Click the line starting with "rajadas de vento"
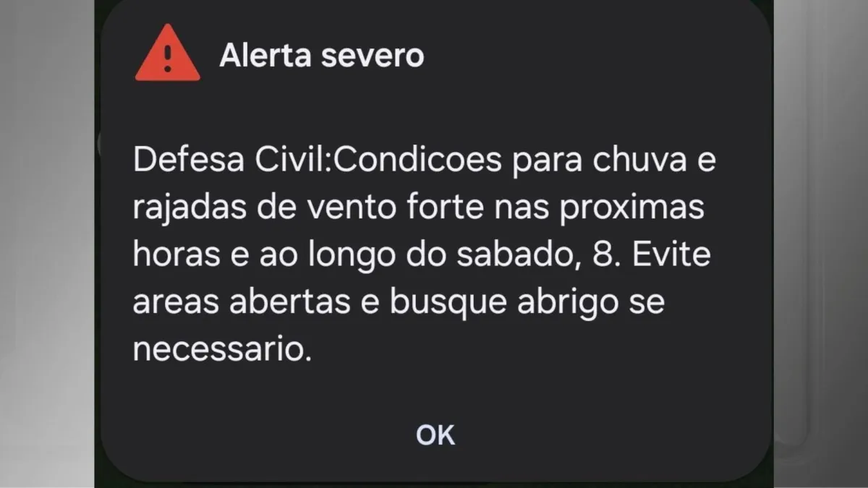This screenshot has width=868, height=488. click(419, 209)
